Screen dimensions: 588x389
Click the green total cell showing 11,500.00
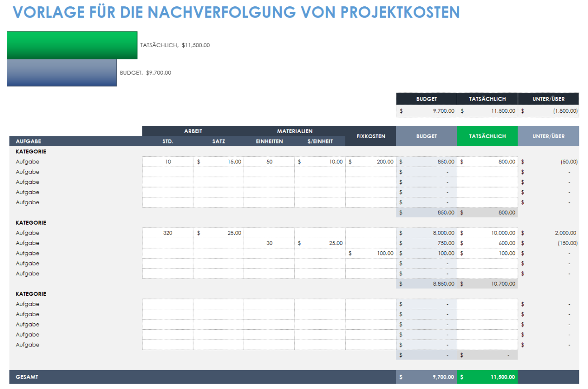coord(487,376)
